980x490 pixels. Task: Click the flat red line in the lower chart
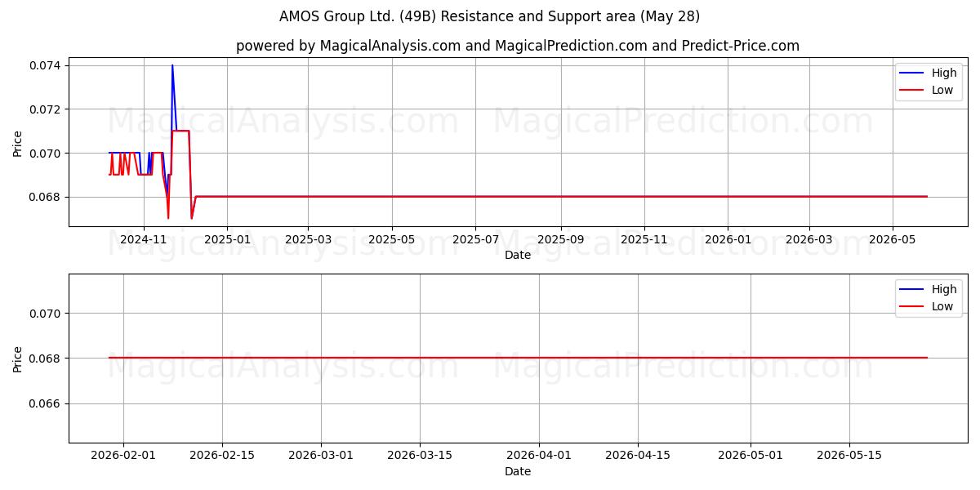tap(518, 358)
